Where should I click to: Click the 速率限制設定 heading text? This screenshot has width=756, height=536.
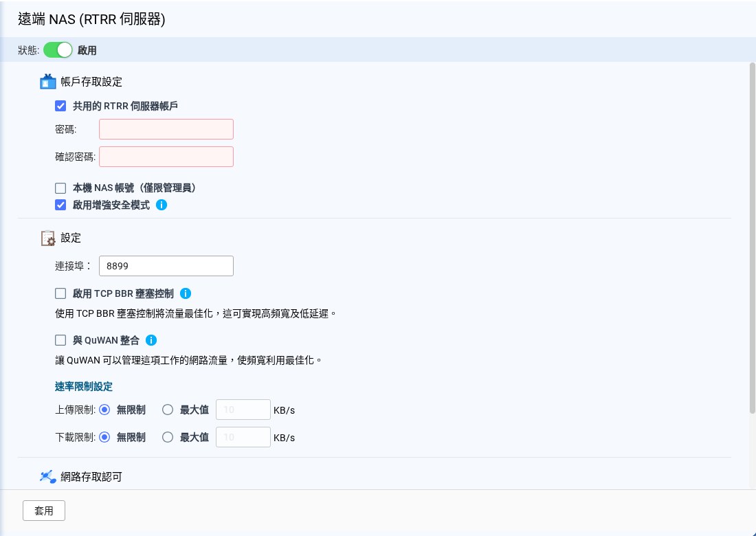(84, 387)
